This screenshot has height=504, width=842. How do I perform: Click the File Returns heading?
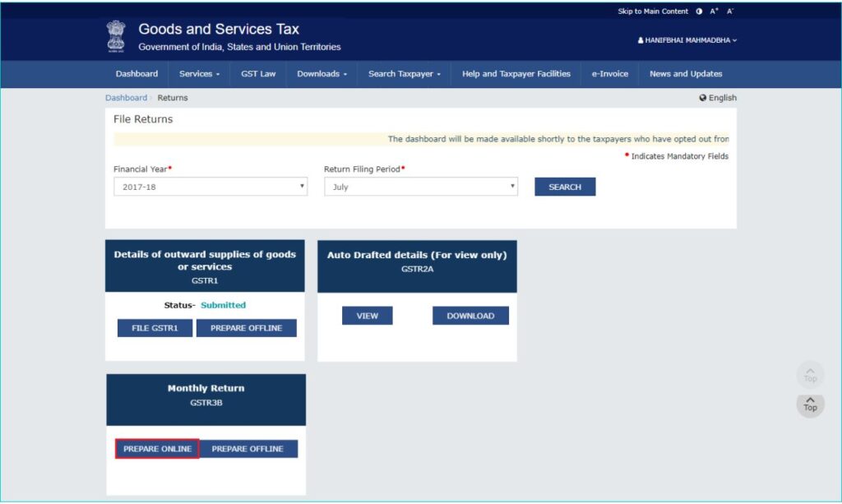tap(143, 119)
